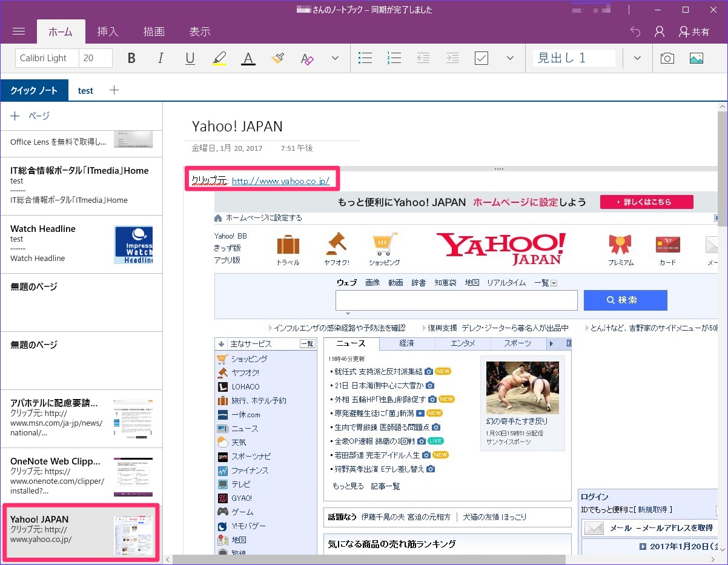Open the account profile icon

(x=660, y=31)
